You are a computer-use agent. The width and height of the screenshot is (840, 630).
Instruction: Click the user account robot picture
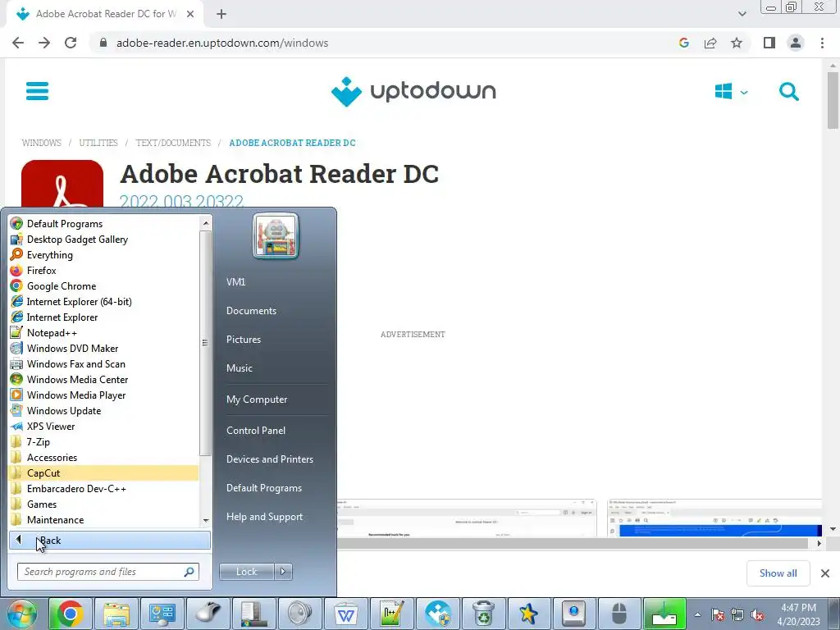(276, 235)
